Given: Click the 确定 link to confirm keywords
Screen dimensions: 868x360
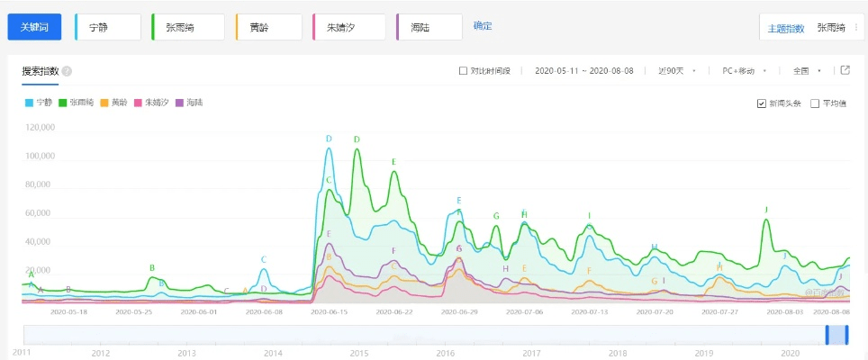Looking at the screenshot, I should [x=483, y=26].
